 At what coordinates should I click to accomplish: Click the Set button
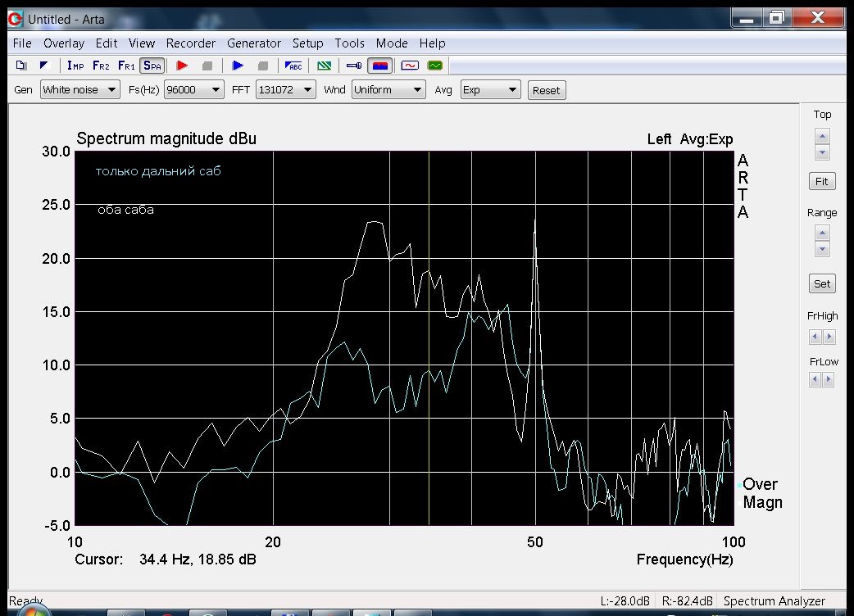click(x=822, y=283)
